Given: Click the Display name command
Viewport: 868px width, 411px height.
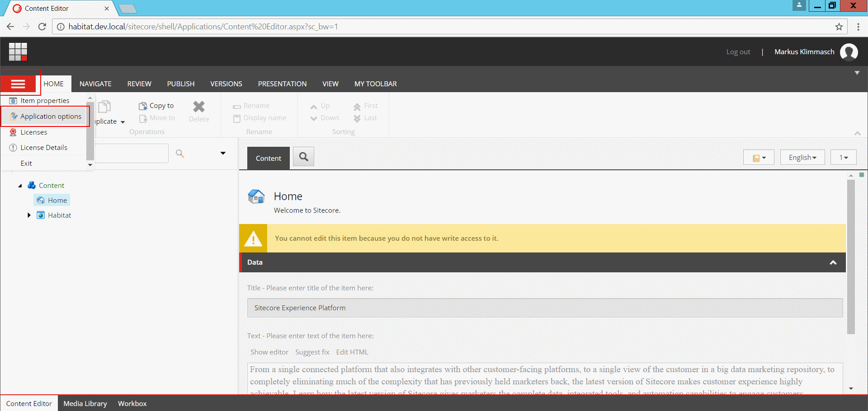Looking at the screenshot, I should [x=259, y=118].
